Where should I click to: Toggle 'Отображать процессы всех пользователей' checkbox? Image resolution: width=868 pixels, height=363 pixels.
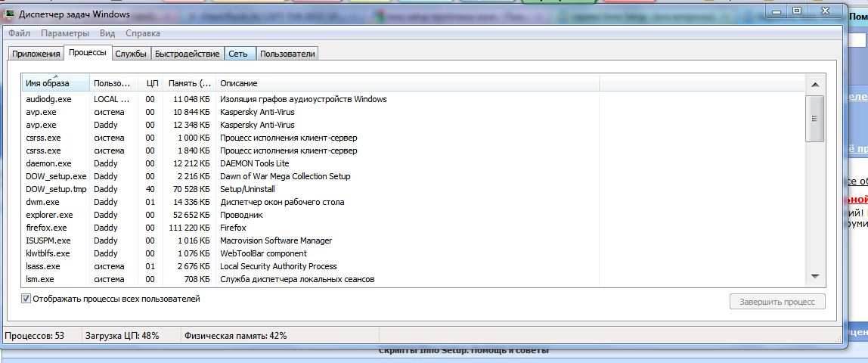click(26, 299)
